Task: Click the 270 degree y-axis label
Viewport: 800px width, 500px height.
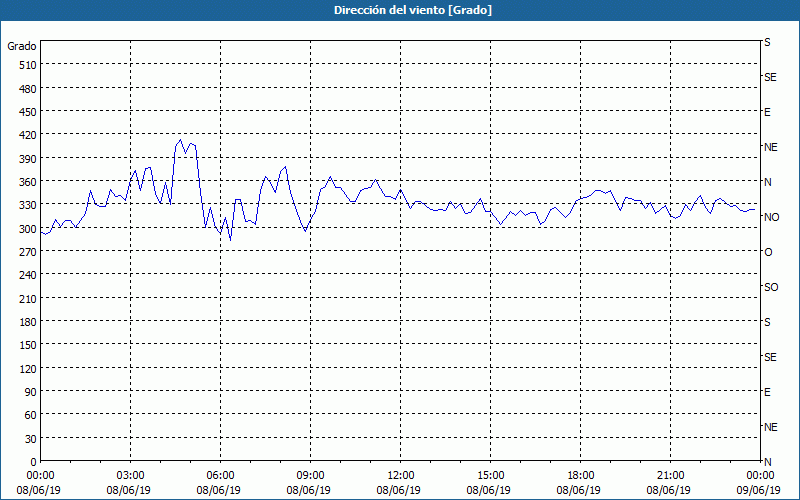Action: pos(27,252)
